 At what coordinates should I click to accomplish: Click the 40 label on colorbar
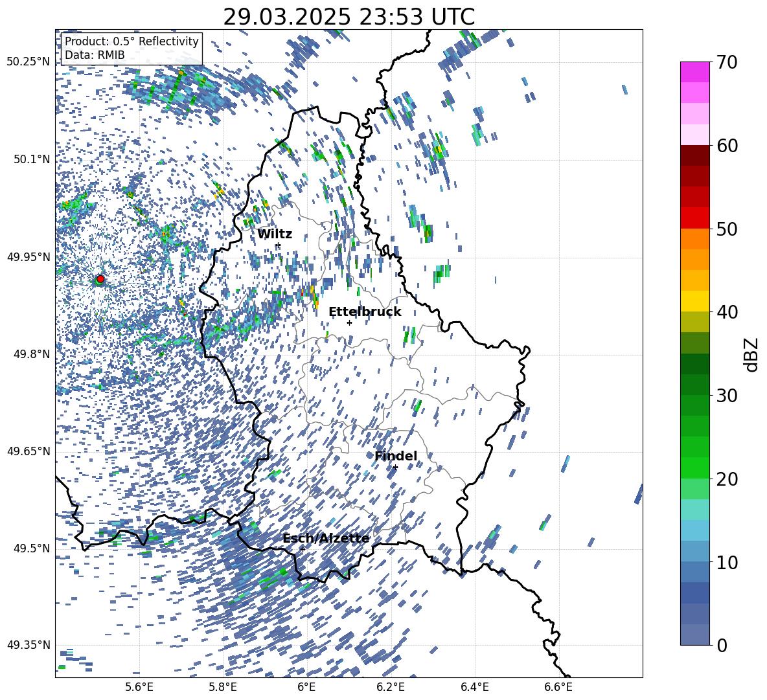[x=726, y=312]
